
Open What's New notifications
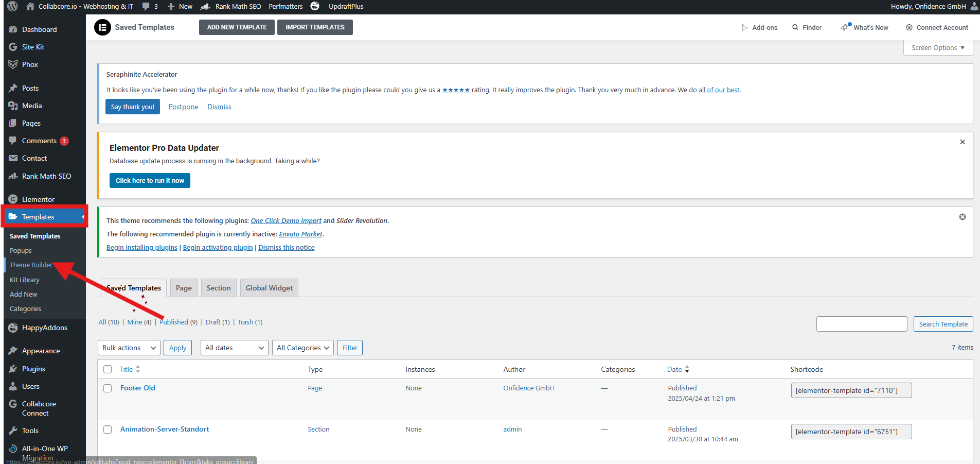(x=865, y=27)
